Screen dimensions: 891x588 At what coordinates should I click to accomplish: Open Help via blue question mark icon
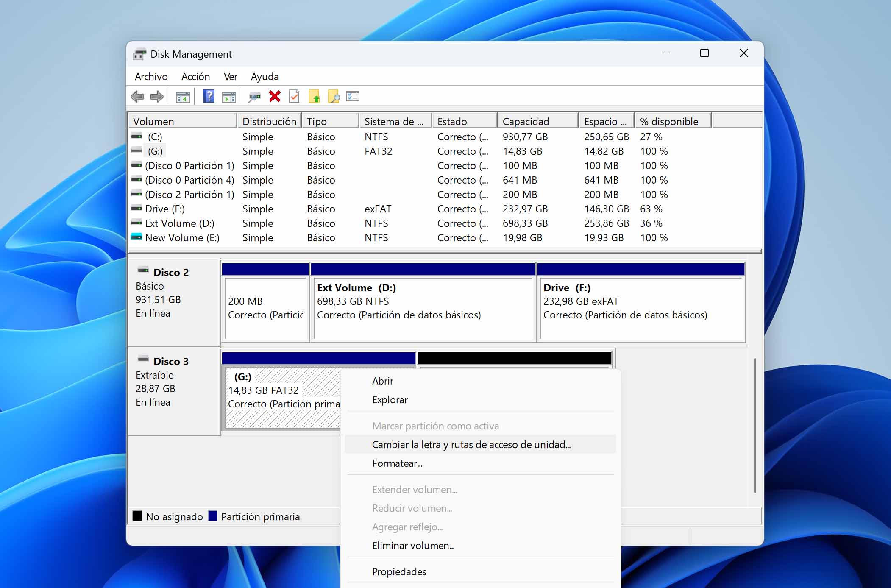coord(209,97)
